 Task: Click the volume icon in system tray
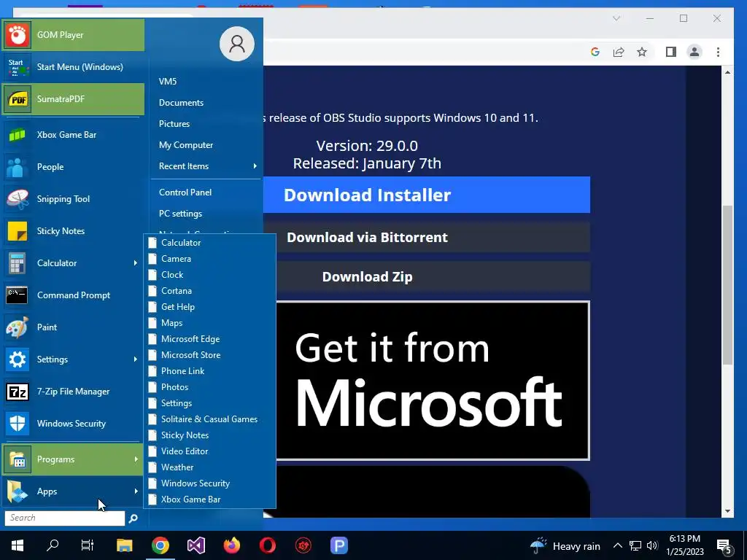pyautogui.click(x=652, y=545)
